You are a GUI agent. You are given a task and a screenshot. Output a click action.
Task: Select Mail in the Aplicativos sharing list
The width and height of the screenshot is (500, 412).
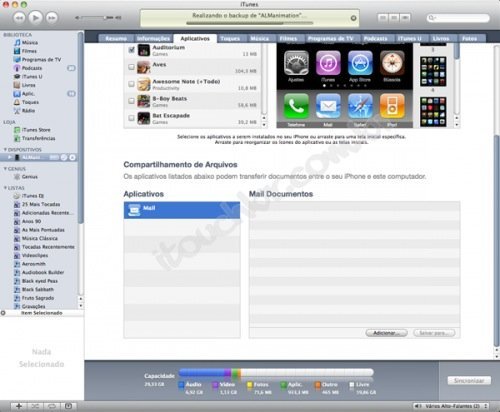pos(182,210)
